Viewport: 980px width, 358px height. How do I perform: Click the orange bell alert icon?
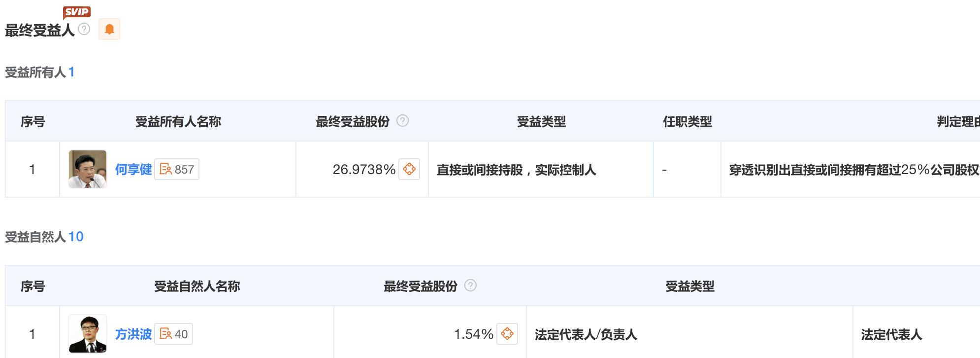tap(109, 29)
